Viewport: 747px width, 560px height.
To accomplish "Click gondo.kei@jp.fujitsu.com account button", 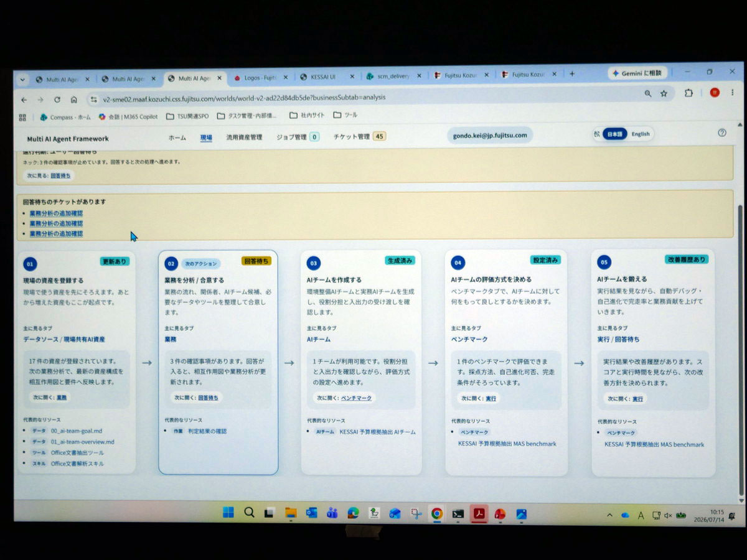I will tap(490, 135).
